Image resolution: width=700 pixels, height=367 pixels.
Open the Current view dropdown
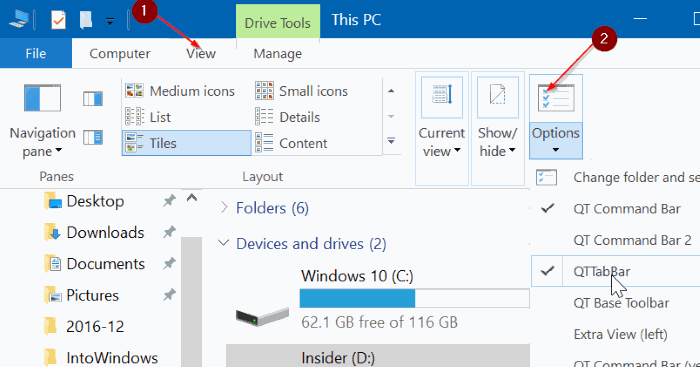pyautogui.click(x=442, y=128)
